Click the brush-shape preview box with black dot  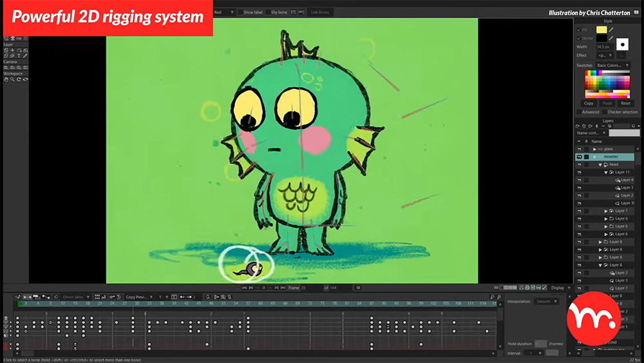pyautogui.click(x=622, y=44)
